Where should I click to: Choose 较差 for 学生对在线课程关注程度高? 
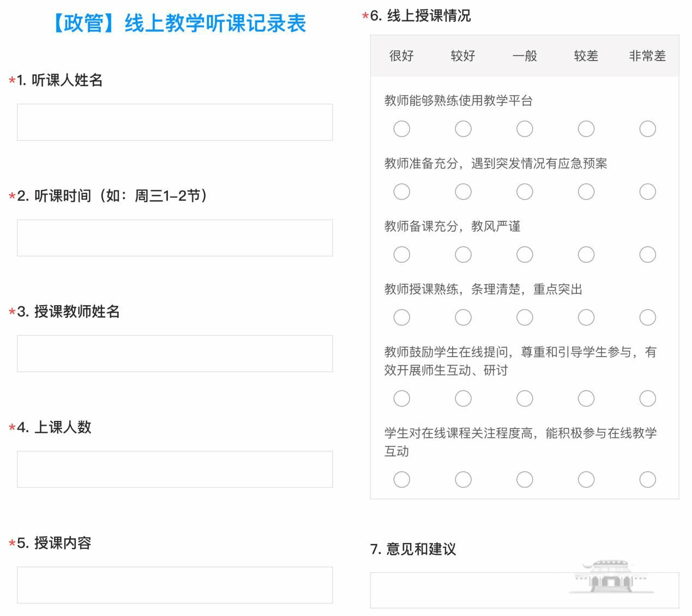click(586, 480)
